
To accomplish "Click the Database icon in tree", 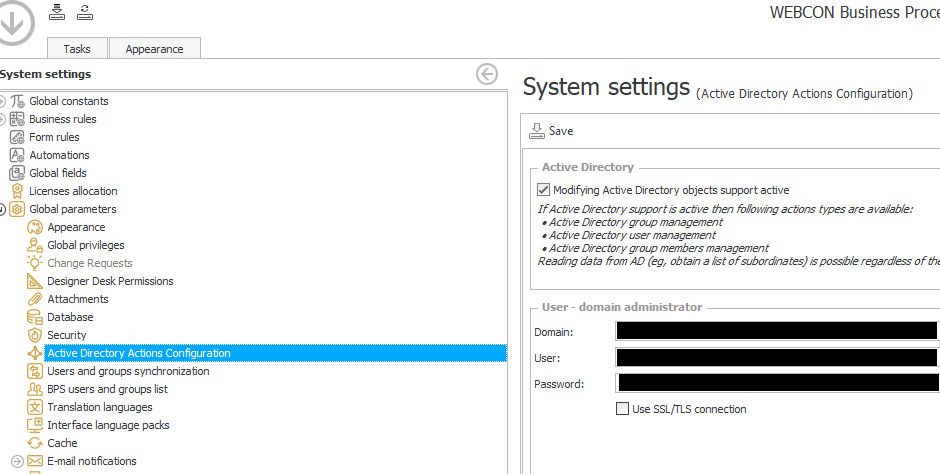I will 35,317.
